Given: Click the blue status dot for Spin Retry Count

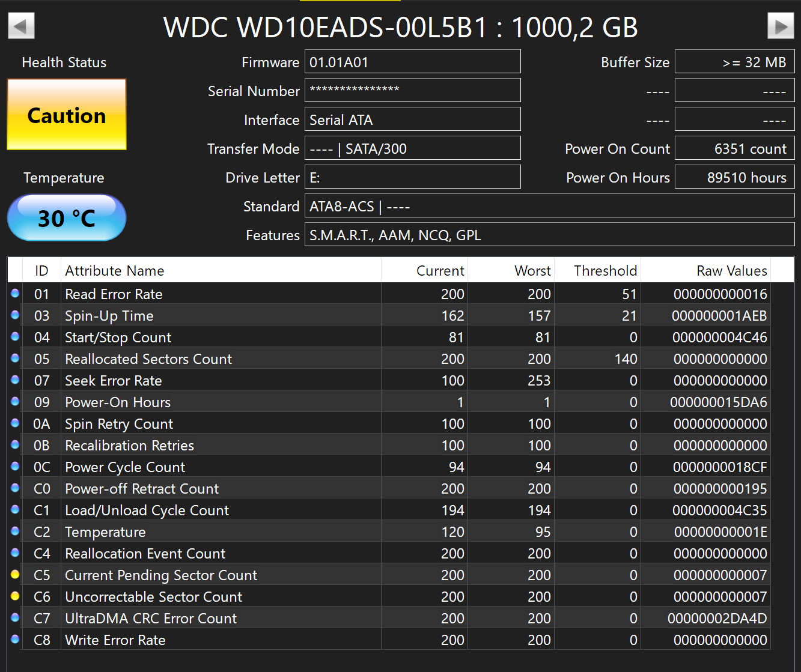Looking at the screenshot, I should point(15,423).
